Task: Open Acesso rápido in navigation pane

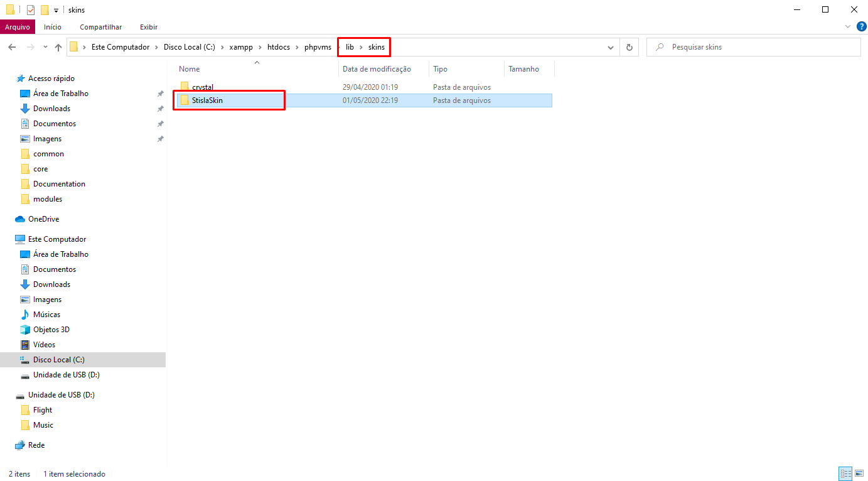Action: [x=51, y=78]
